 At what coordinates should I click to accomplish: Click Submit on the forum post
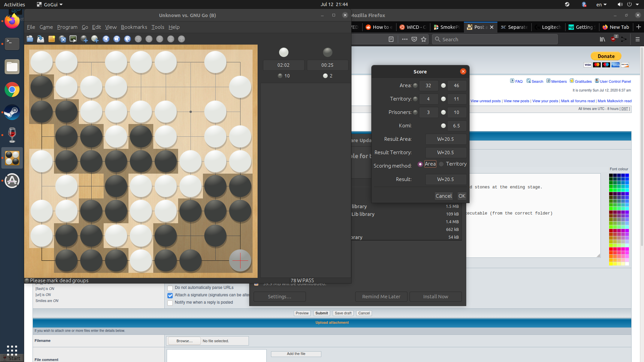(x=321, y=313)
